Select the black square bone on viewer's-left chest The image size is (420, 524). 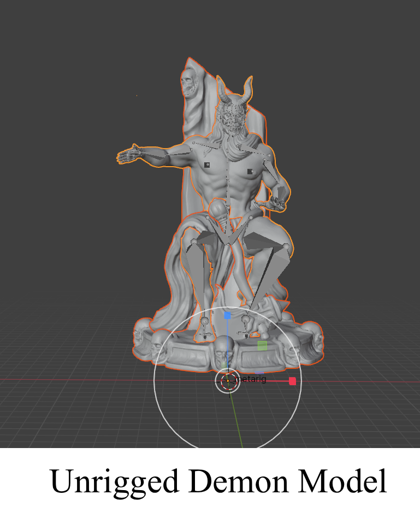tap(207, 164)
